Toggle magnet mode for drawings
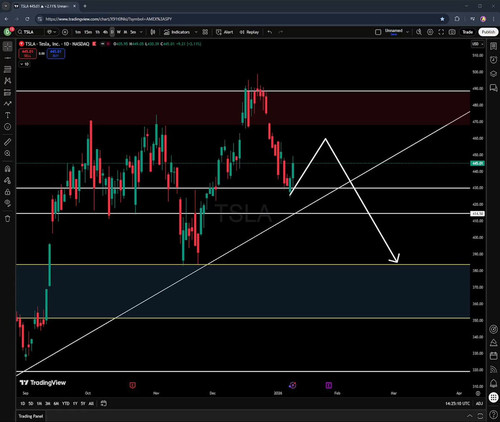The width and height of the screenshot is (500, 422). pyautogui.click(x=7, y=169)
